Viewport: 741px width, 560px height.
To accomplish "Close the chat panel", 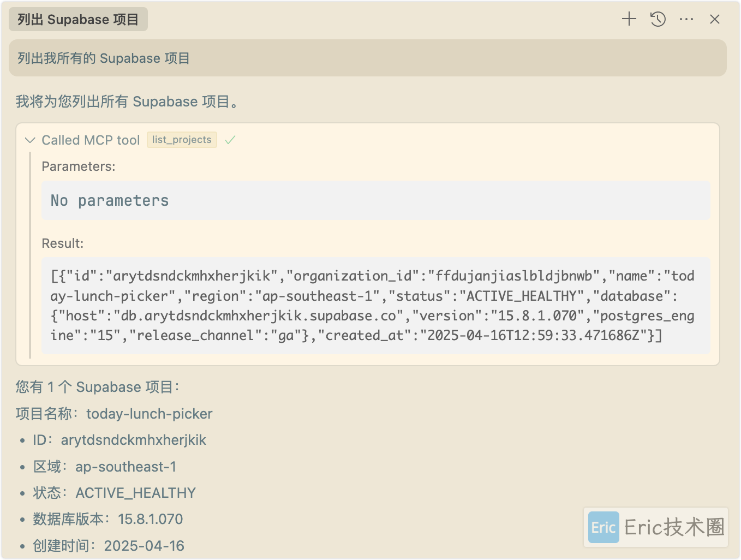I will [x=715, y=19].
